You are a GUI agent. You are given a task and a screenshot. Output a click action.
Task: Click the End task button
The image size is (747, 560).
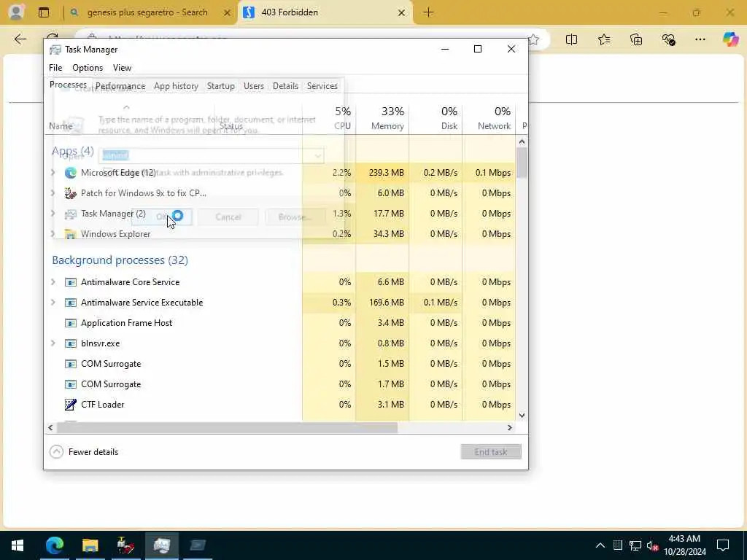click(x=491, y=452)
